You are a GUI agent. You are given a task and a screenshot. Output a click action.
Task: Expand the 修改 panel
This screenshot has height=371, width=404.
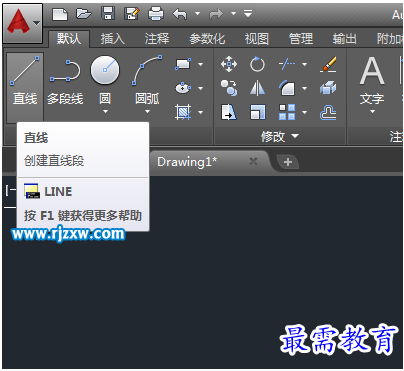[280, 136]
